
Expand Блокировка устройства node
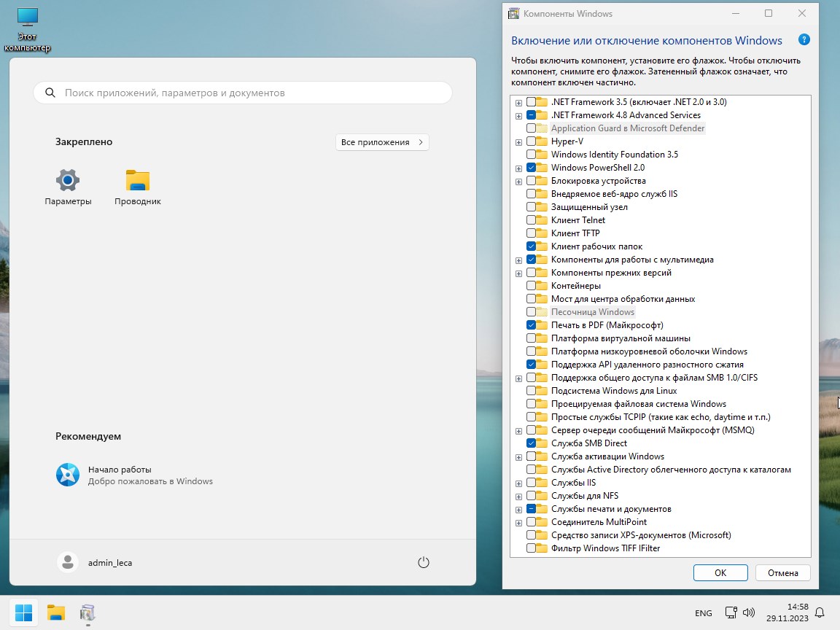point(518,181)
